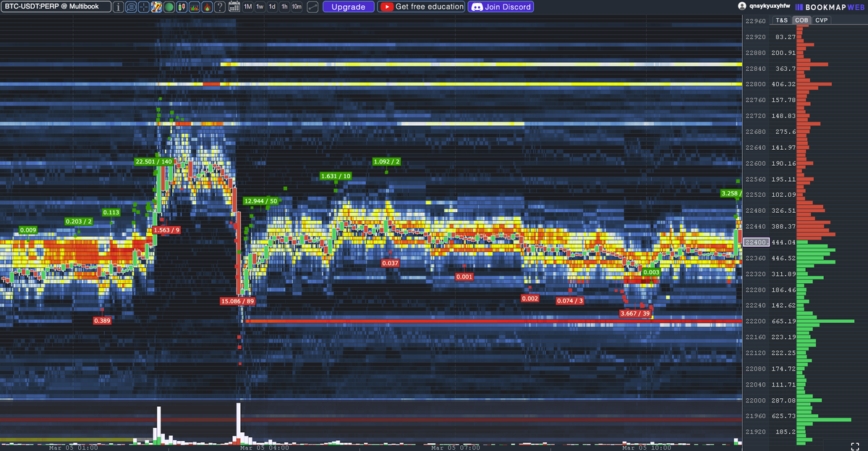868x451 pixels.
Task: Click the 0.203 / 2 green label
Action: point(79,221)
